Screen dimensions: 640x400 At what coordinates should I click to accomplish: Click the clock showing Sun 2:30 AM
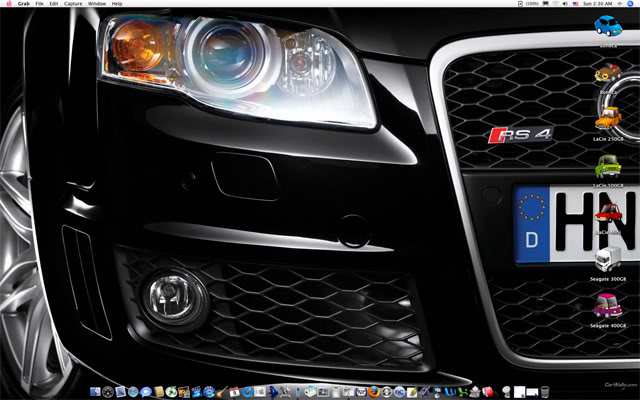[x=597, y=4]
